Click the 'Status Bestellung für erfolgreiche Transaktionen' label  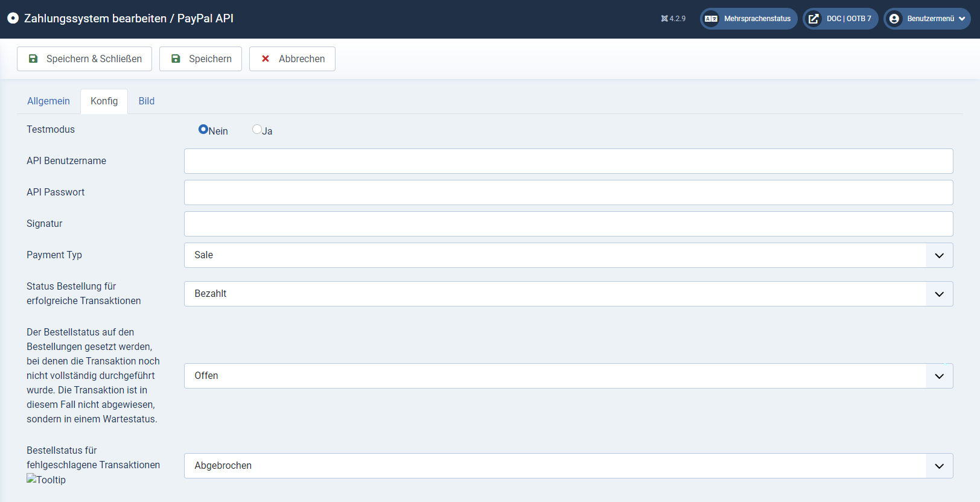click(84, 293)
